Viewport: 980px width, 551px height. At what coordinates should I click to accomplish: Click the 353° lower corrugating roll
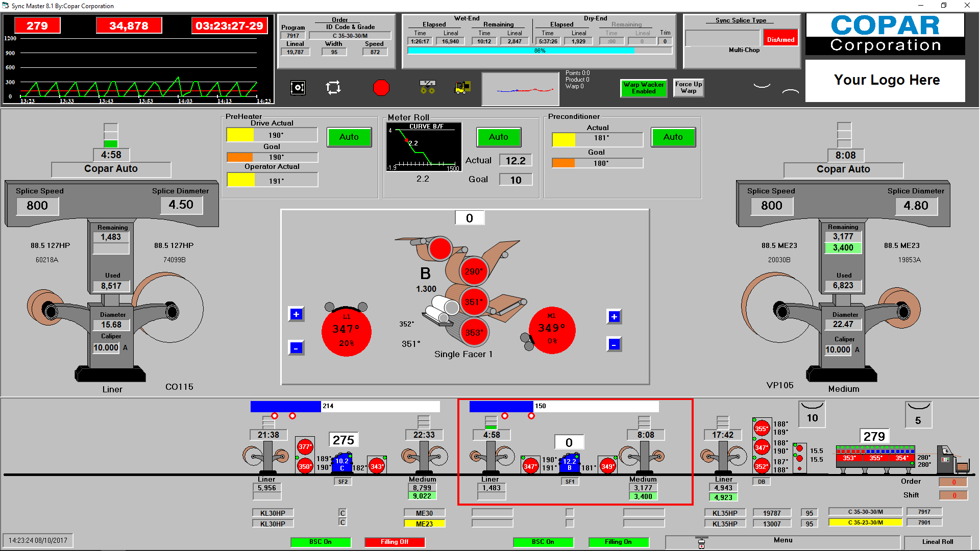pyautogui.click(x=474, y=333)
